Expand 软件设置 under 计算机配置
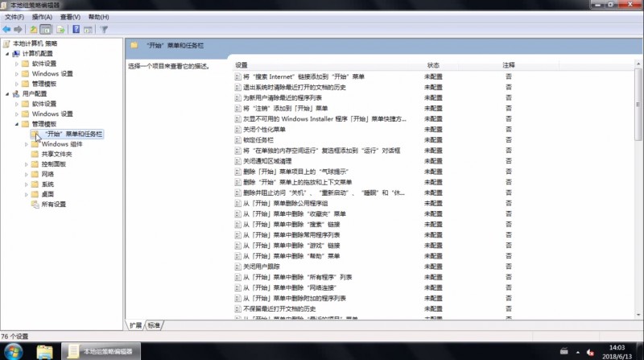 point(17,64)
